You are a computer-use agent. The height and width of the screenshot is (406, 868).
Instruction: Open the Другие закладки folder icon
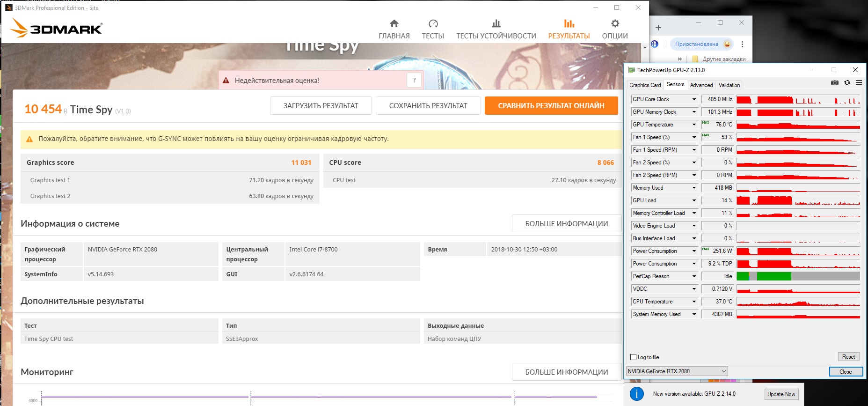pos(695,59)
